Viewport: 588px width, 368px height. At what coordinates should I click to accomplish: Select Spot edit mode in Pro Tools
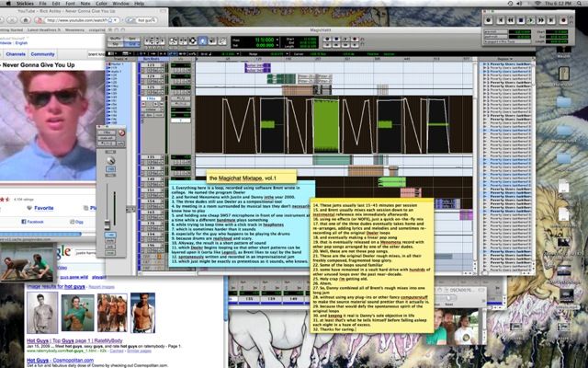click(x=132, y=39)
